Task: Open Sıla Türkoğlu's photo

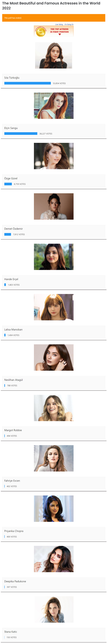Action: [x=54, y=55]
